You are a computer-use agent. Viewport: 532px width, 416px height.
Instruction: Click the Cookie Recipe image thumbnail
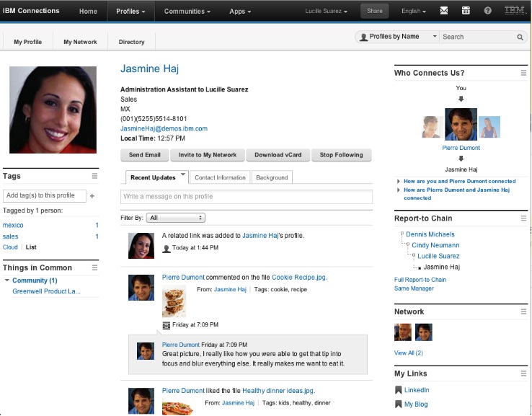[x=174, y=301]
